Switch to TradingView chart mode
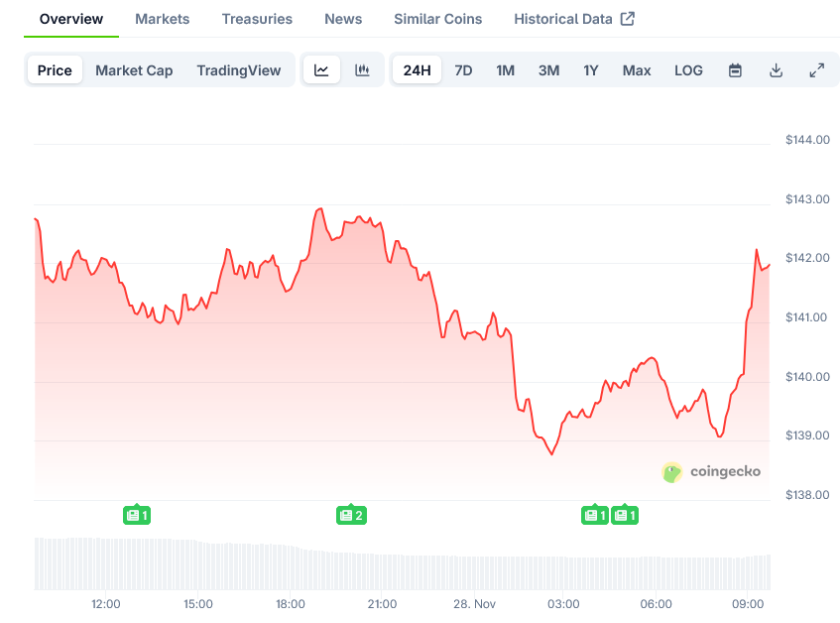 239,70
